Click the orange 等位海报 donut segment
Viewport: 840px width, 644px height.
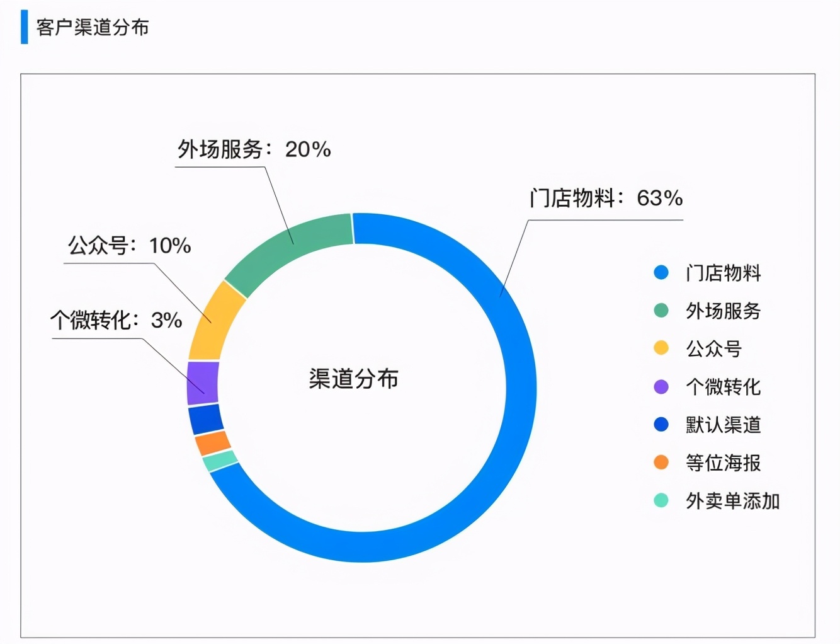click(x=213, y=443)
